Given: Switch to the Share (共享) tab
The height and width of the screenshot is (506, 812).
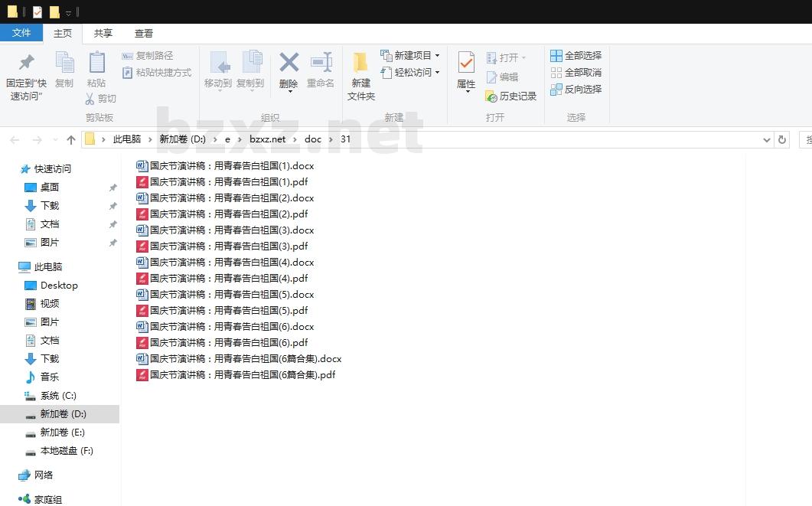Looking at the screenshot, I should tap(103, 33).
